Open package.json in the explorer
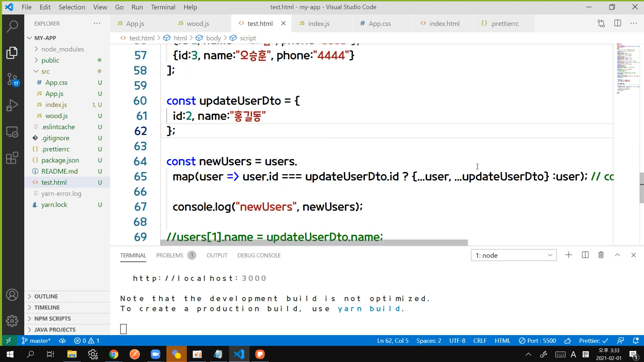The height and width of the screenshot is (362, 644). click(x=67, y=160)
